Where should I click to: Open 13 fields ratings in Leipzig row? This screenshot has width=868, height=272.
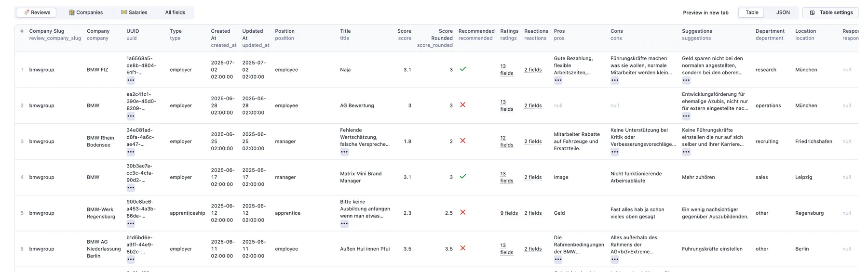pos(507,177)
